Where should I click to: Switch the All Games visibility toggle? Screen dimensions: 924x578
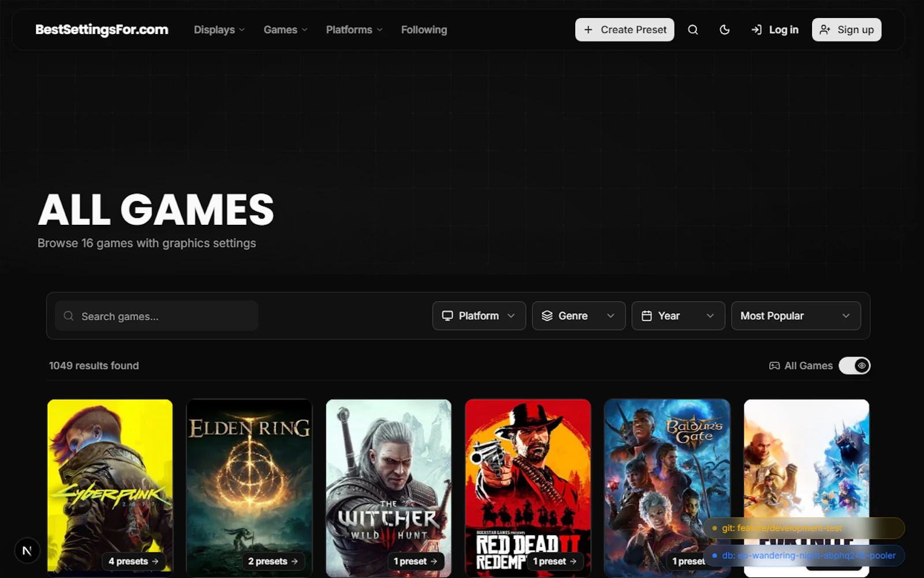pos(854,365)
